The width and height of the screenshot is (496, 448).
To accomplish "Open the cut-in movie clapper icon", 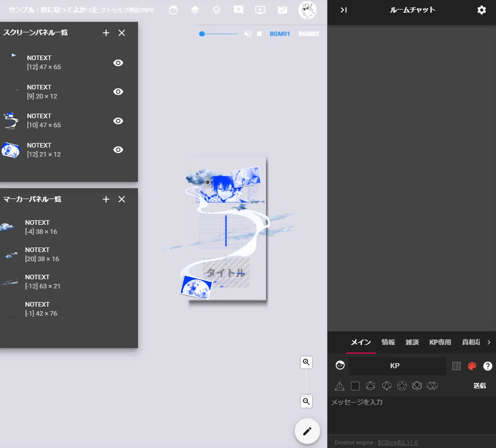I will pos(282,10).
